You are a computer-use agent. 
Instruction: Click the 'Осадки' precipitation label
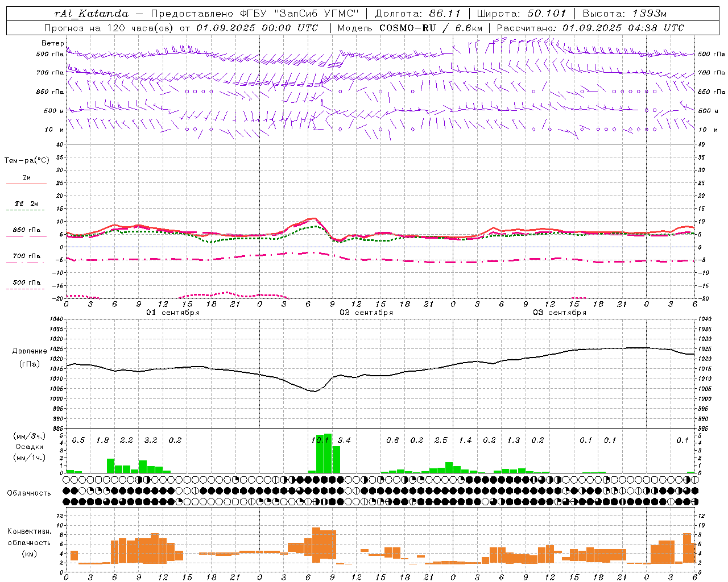coord(29,447)
